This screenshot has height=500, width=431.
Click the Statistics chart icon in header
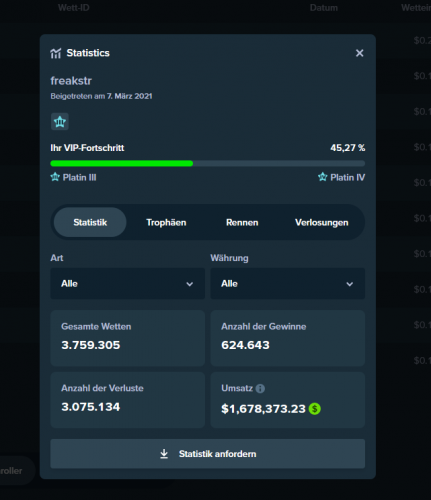(x=56, y=53)
